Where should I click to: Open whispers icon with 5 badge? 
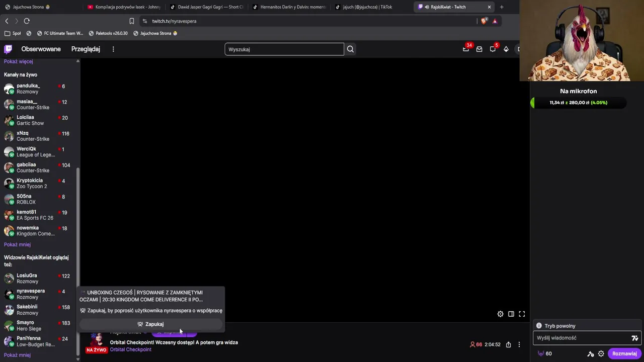(493, 49)
